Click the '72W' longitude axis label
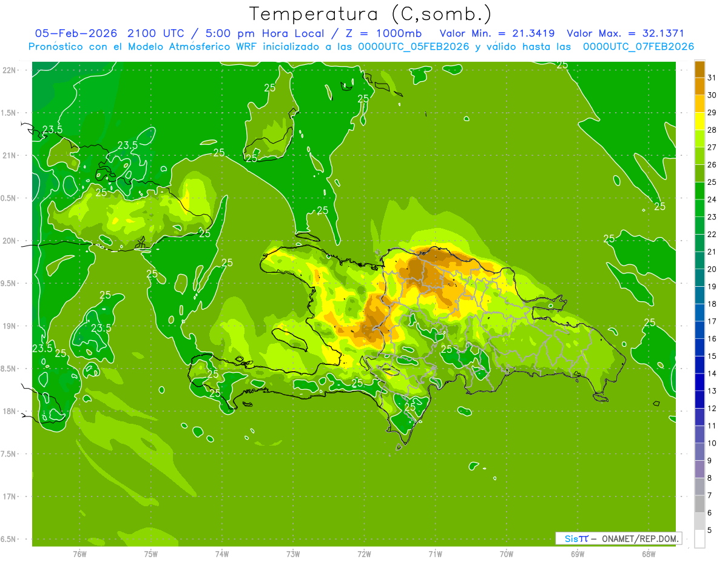 click(364, 554)
